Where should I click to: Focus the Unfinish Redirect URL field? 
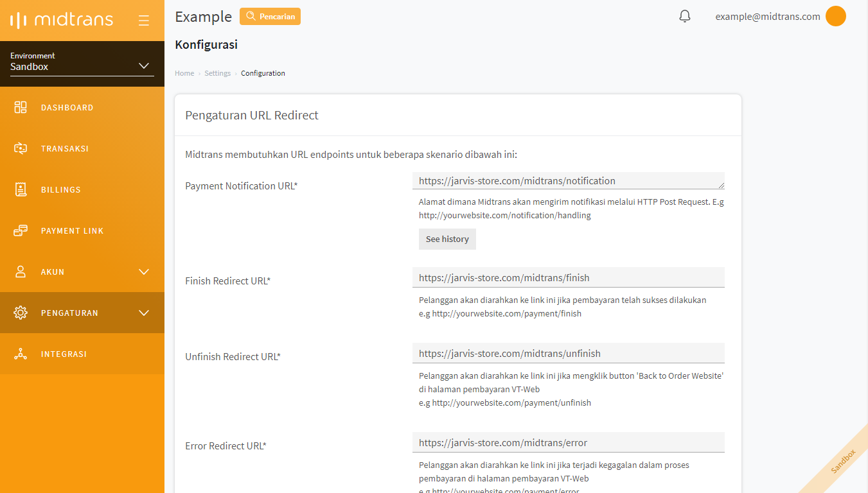click(x=569, y=353)
